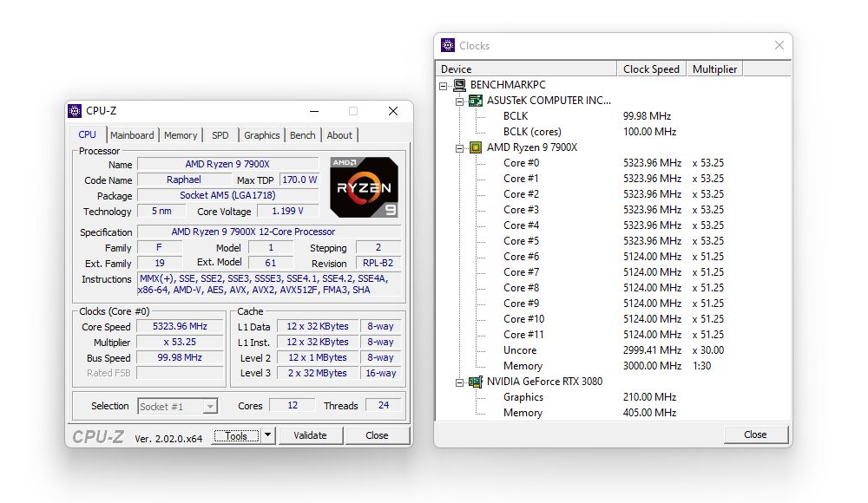Image resolution: width=868 pixels, height=503 pixels.
Task: Click the Multiplier column header
Action: [x=714, y=69]
